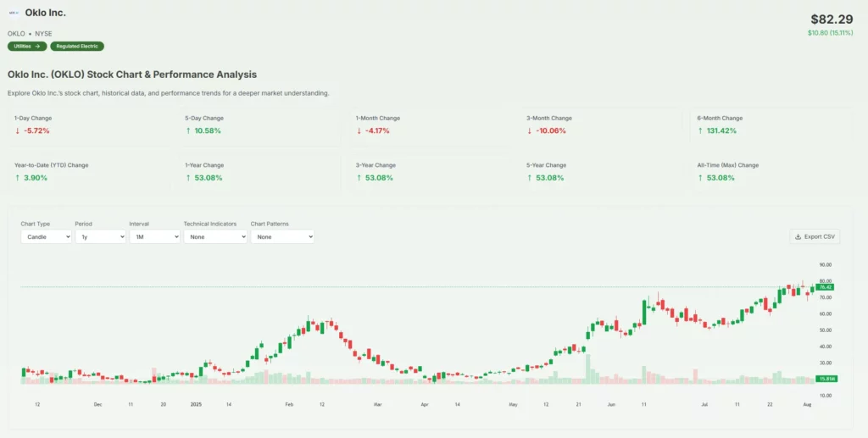Click the red arrow under 3-Month Change
Screen dimensions: 868x438
click(x=530, y=130)
